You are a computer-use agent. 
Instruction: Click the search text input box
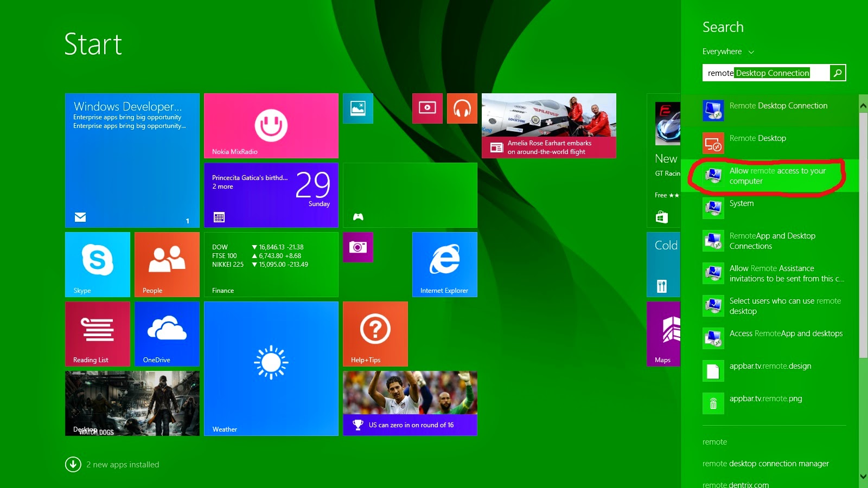click(765, 73)
